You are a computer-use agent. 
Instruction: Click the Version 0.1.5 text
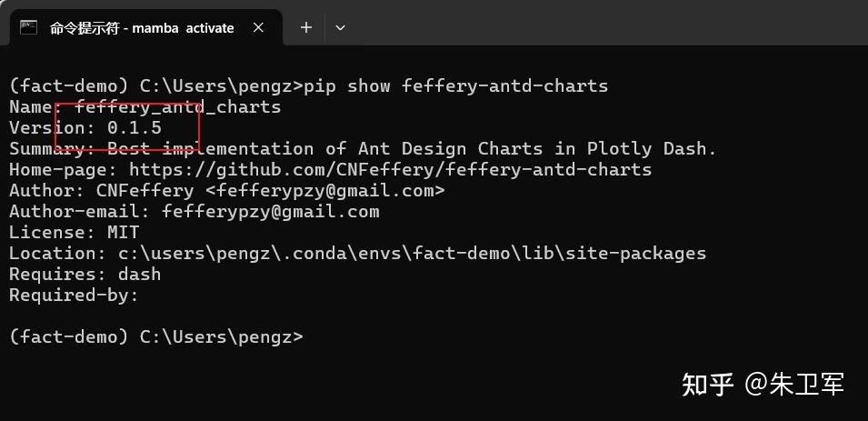point(134,128)
